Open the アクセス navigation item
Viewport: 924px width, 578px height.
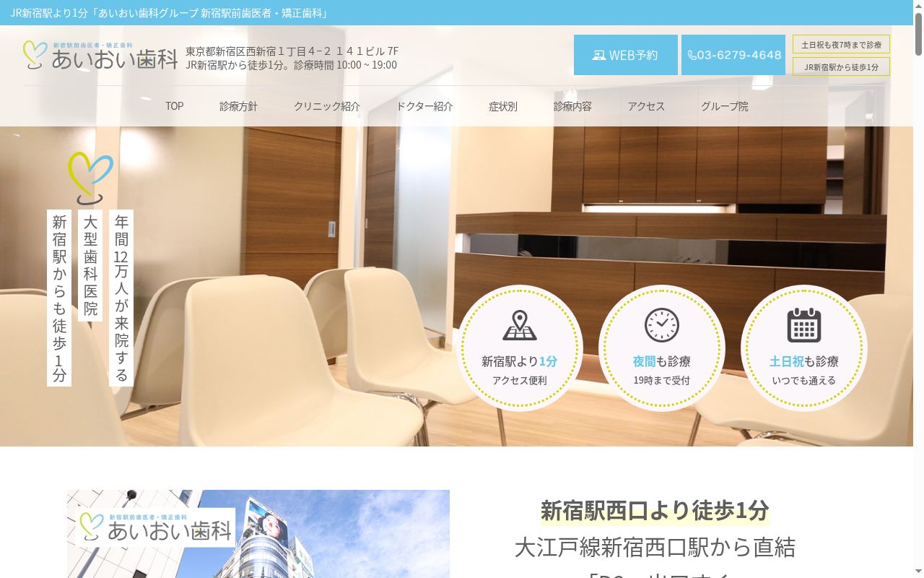(646, 106)
